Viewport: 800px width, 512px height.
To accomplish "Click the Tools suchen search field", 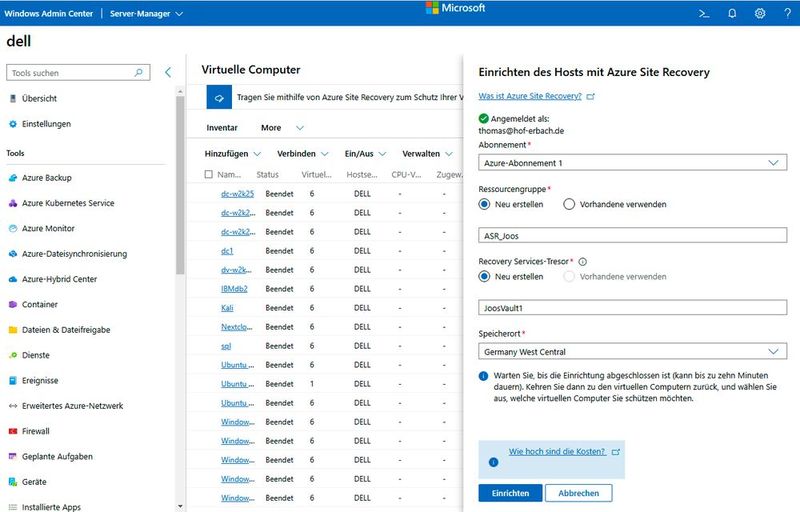I will coord(78,73).
